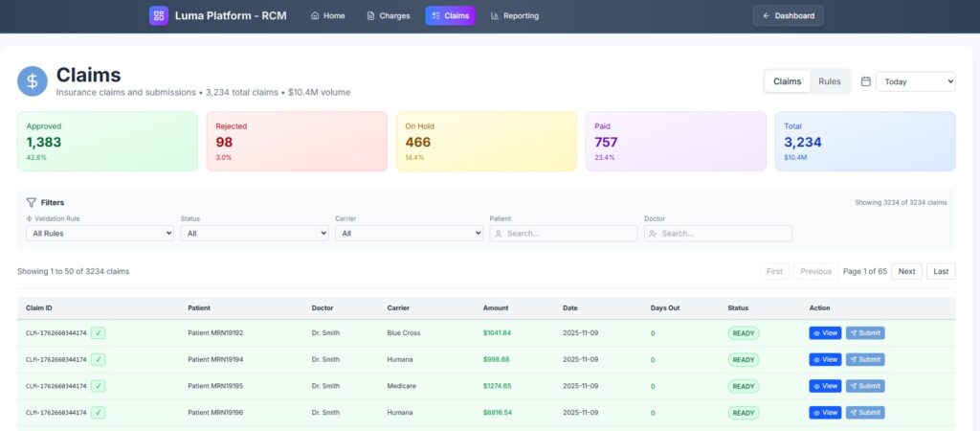Click green check icon for Patient MRN19194

100,359
